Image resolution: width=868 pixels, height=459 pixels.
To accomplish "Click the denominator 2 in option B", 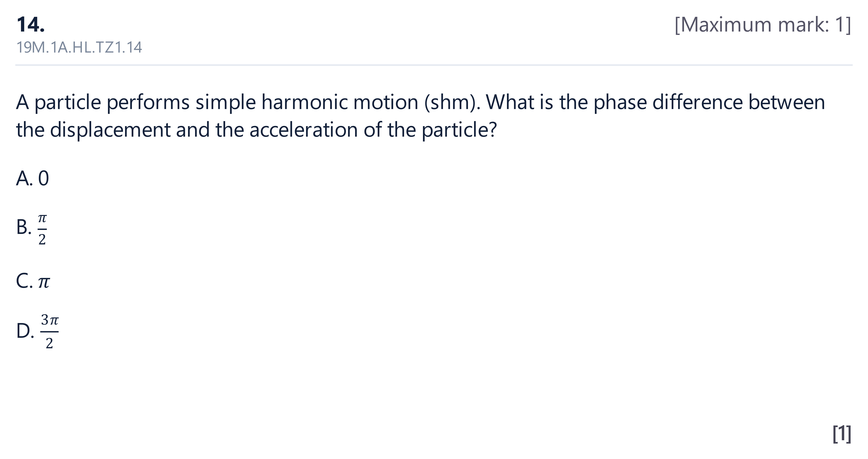I will tap(42, 239).
